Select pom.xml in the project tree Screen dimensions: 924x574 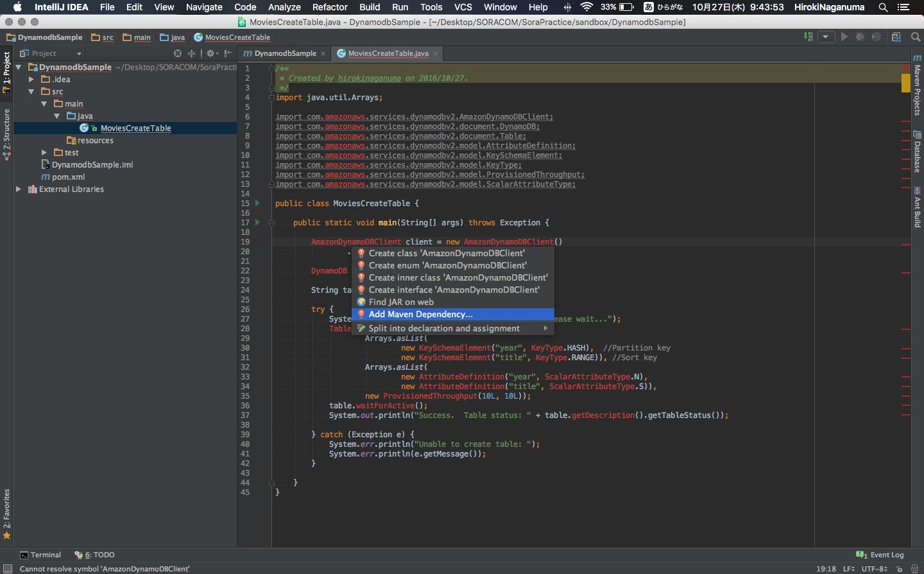coord(68,177)
